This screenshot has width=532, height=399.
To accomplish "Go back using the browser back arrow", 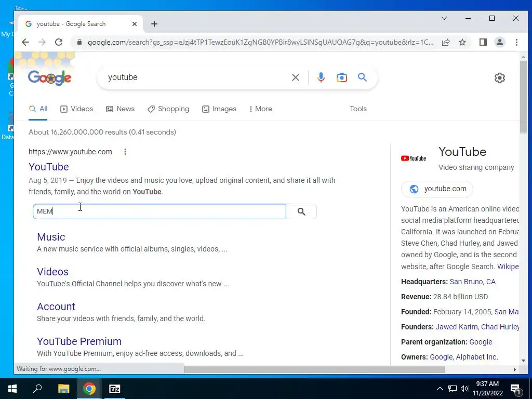I will point(25,42).
